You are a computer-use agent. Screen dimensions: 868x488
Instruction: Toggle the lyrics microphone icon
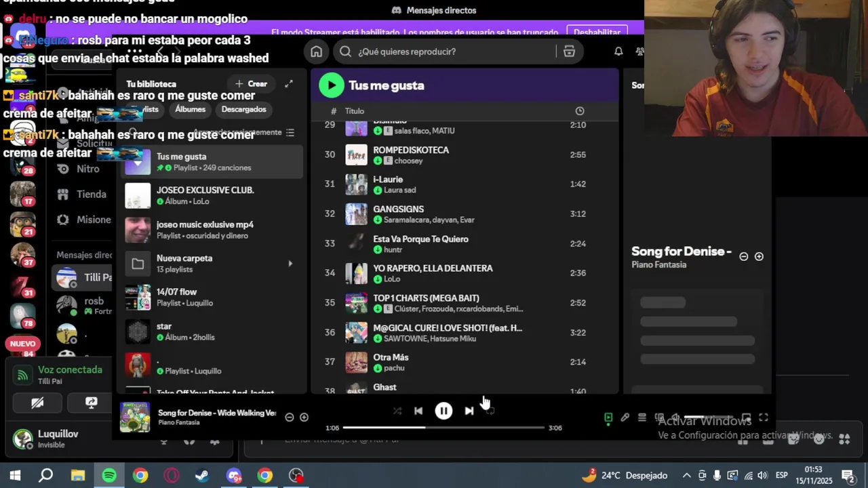pos(625,418)
